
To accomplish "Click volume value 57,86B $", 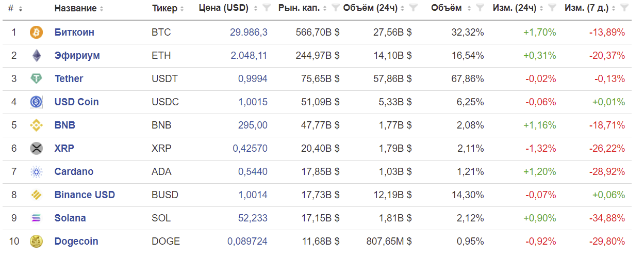I will (x=392, y=79).
